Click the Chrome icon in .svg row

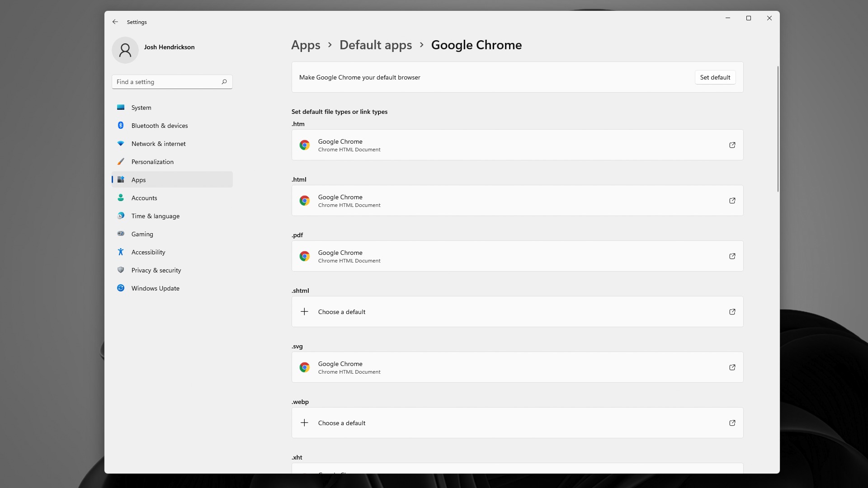pos(305,367)
